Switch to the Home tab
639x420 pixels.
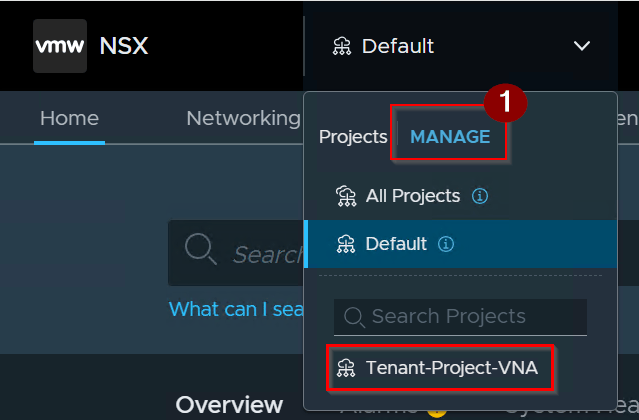click(x=69, y=119)
